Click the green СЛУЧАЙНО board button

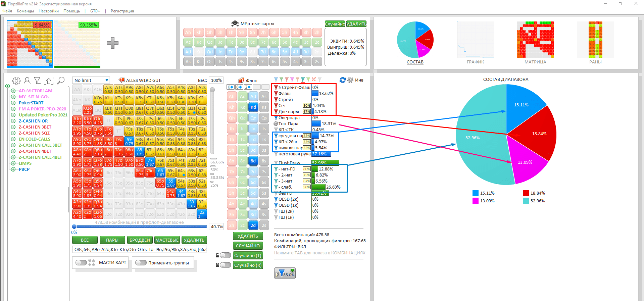tap(248, 246)
